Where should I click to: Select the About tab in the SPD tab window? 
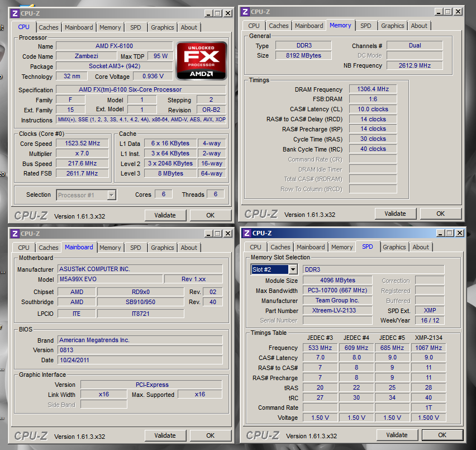(x=421, y=247)
